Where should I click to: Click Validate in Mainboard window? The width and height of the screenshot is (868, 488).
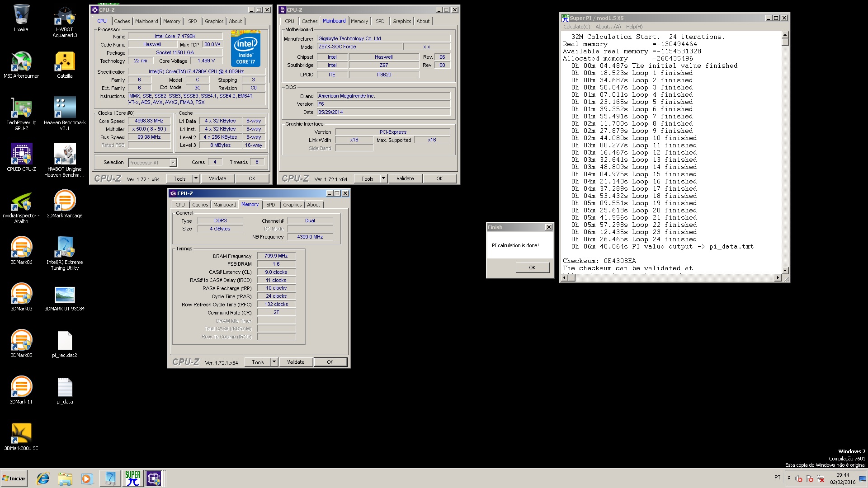[405, 178]
